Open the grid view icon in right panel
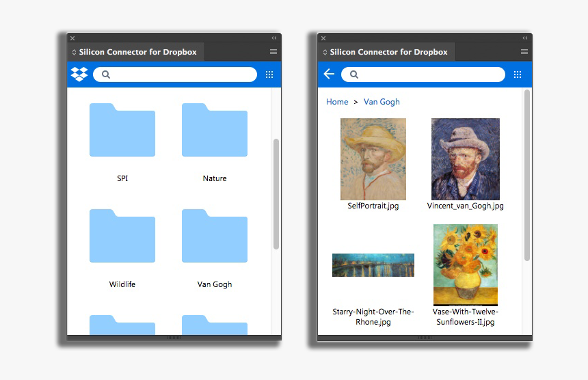The image size is (588, 380). pyautogui.click(x=518, y=74)
